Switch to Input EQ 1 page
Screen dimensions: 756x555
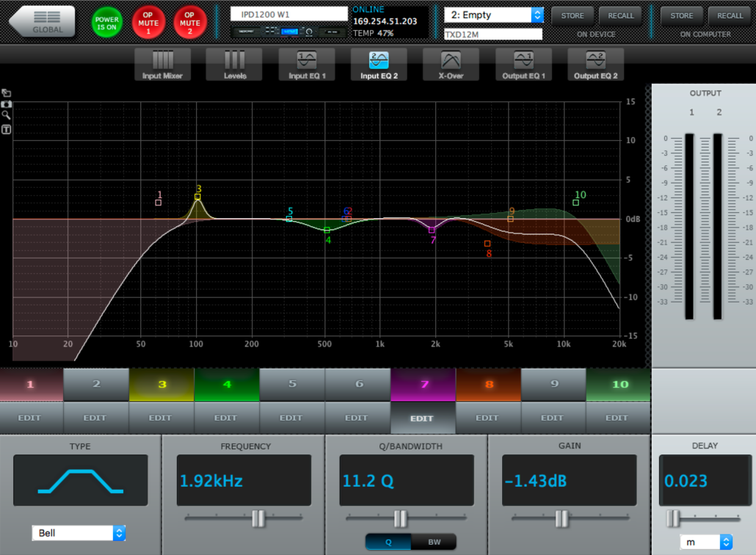[x=307, y=65]
